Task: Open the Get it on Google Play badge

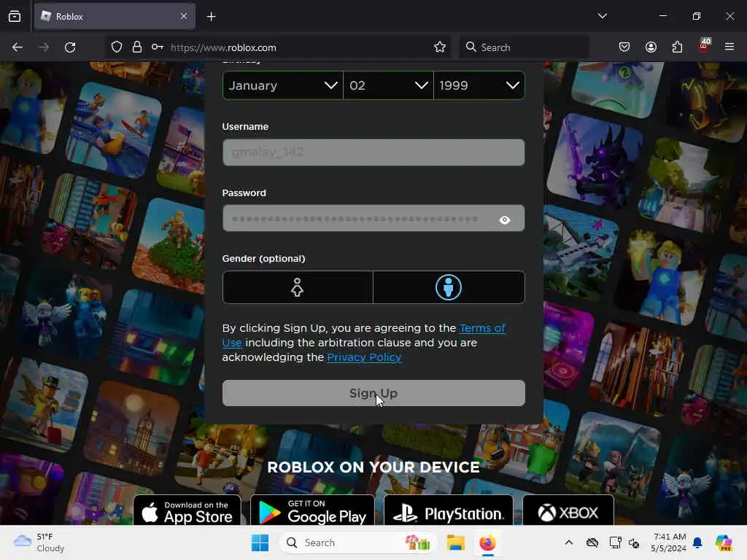Action: point(312,511)
